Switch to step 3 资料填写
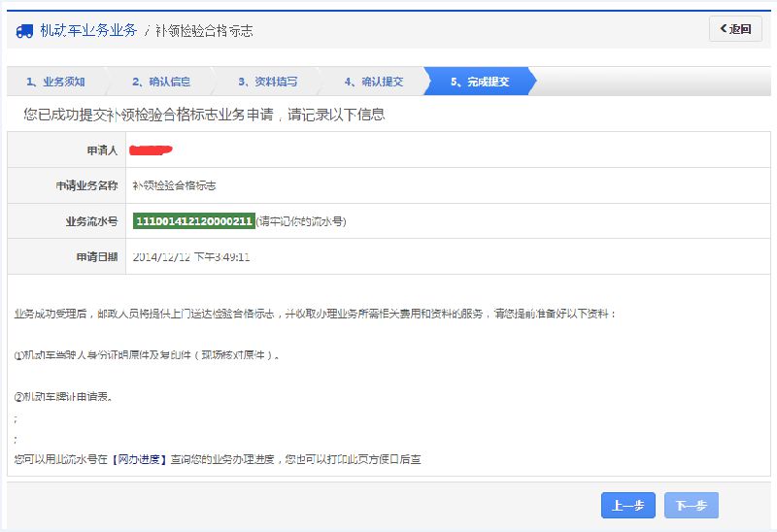Screen dimensions: 777x532 268,82
